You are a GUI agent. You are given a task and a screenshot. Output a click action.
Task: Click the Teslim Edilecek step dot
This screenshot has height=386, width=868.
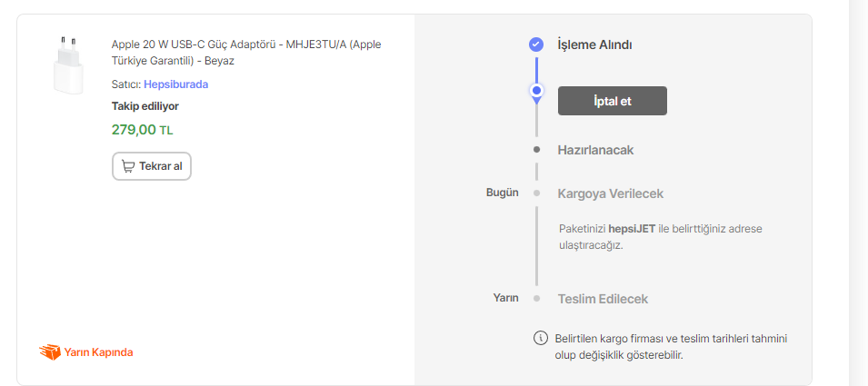[536, 298]
